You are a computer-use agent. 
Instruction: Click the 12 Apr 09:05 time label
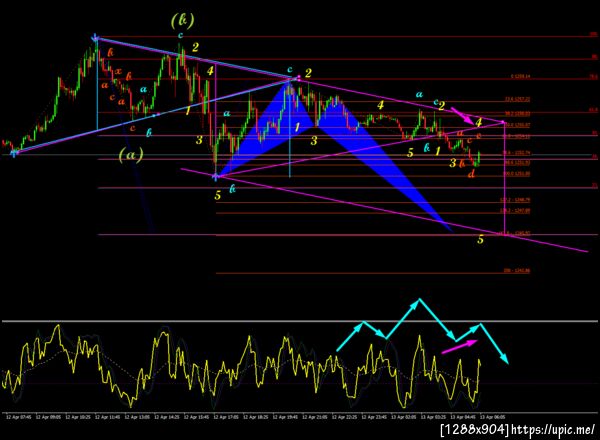point(48,417)
